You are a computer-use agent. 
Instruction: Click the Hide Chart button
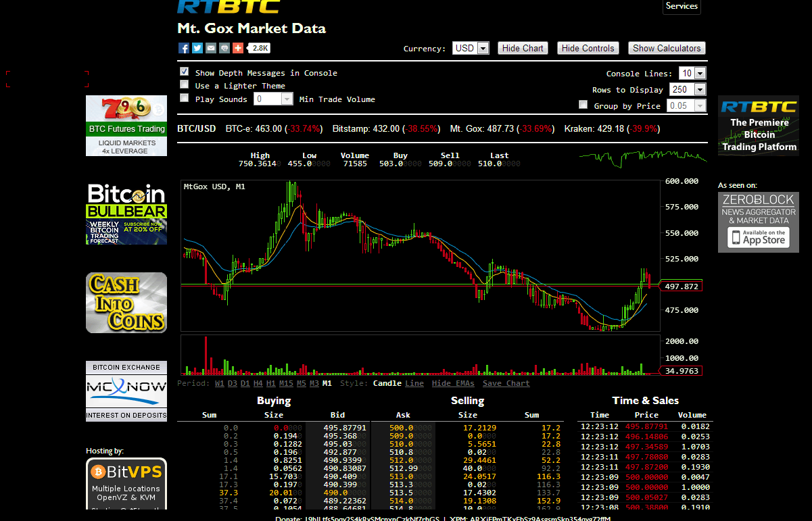coord(523,48)
